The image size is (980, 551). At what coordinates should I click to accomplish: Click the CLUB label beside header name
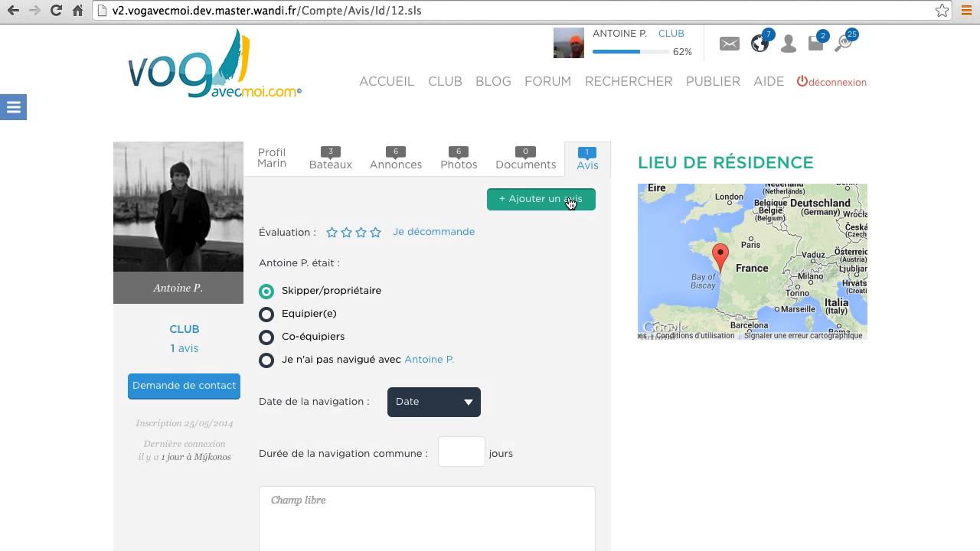coord(671,34)
